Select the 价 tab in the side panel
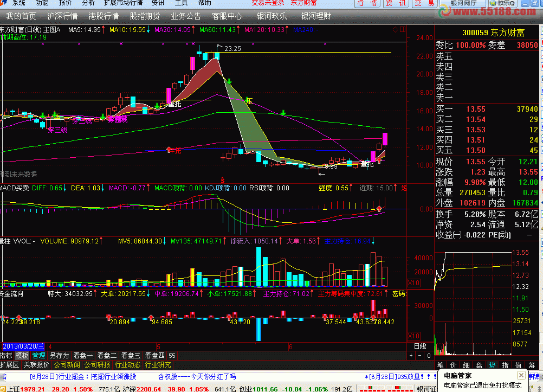The image size is (543, 392). tap(453, 365)
